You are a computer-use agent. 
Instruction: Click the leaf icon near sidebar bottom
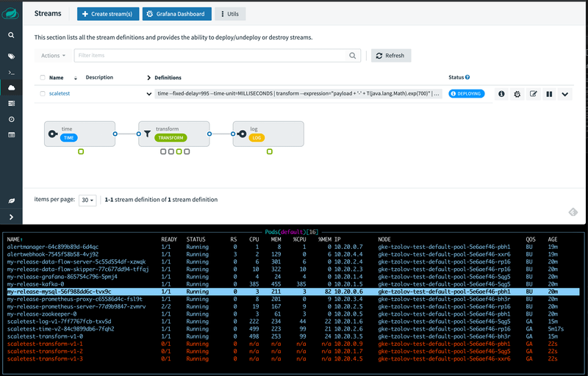11,200
